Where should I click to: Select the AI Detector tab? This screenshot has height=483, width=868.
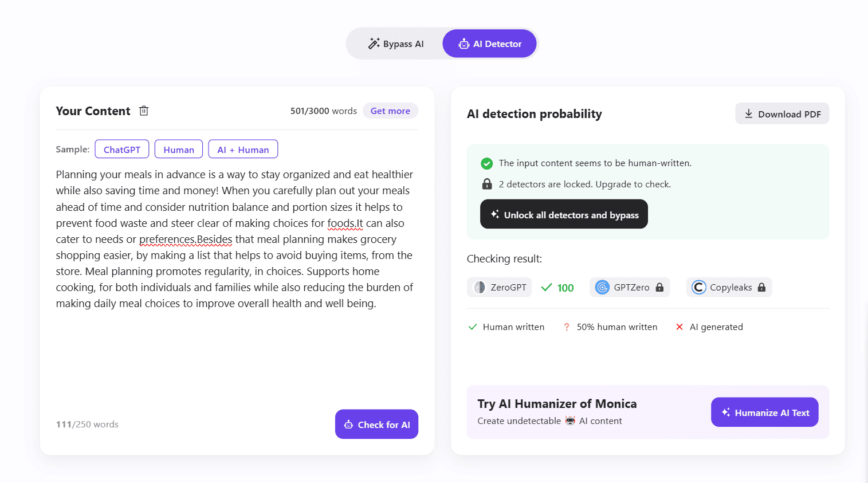[490, 44]
